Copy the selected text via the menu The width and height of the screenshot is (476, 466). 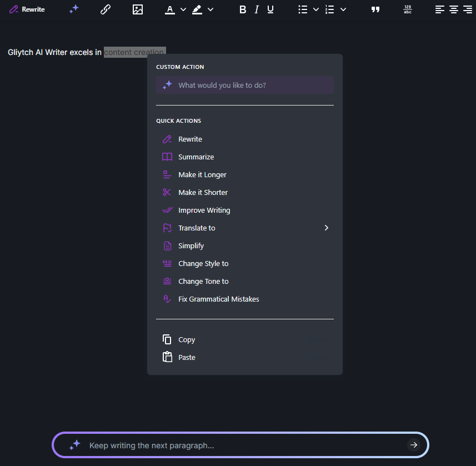tap(245, 339)
